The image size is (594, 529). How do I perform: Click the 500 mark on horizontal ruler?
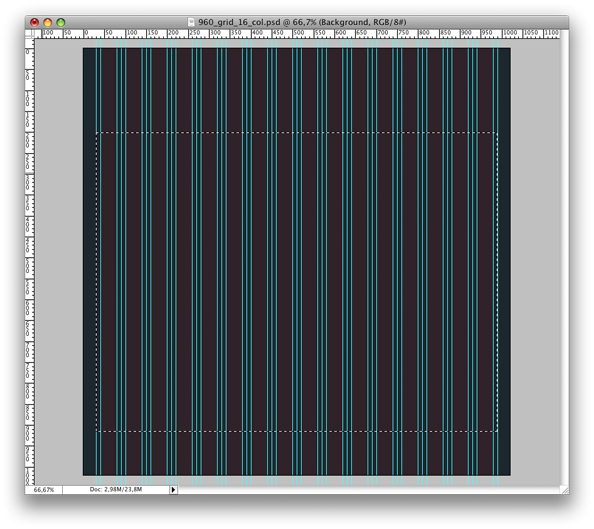point(299,33)
